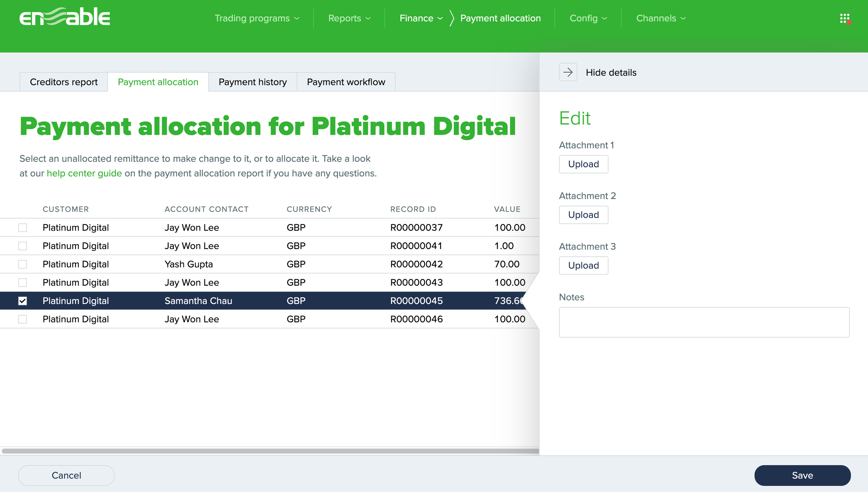Sort by the Currency column header

tap(309, 209)
